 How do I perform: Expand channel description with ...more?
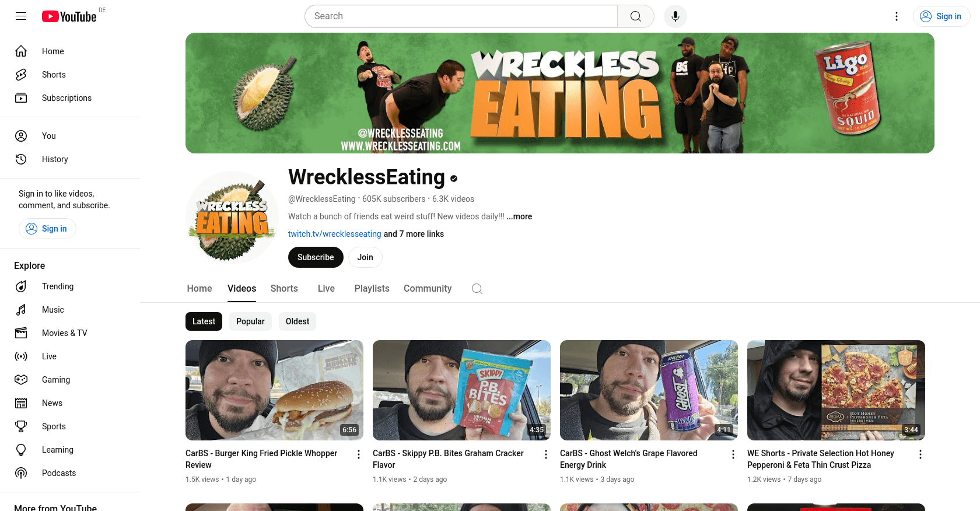pos(519,216)
